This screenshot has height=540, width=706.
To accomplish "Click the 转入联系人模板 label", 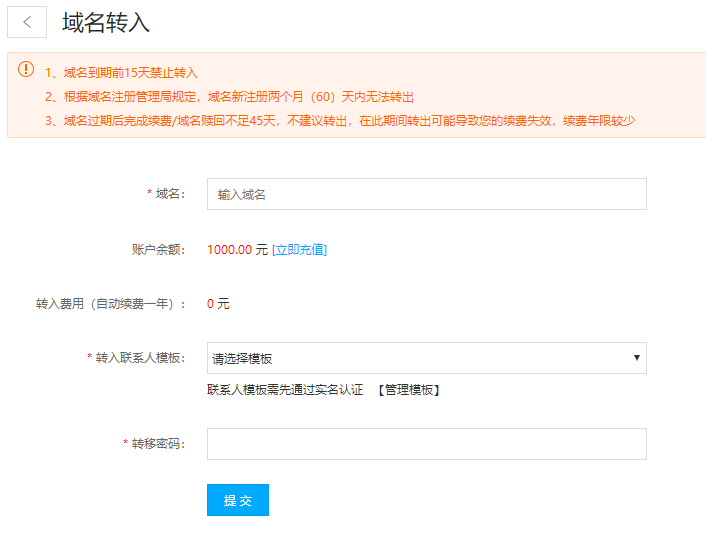I will 140,358.
